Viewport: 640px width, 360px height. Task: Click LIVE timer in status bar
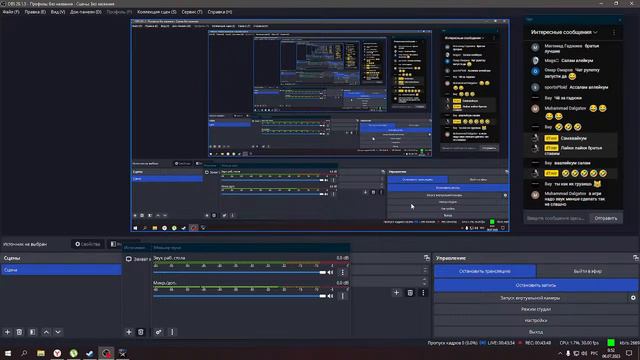[501, 343]
